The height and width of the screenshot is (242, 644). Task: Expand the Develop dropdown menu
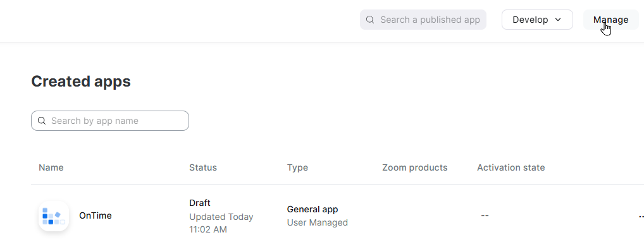[x=537, y=20]
